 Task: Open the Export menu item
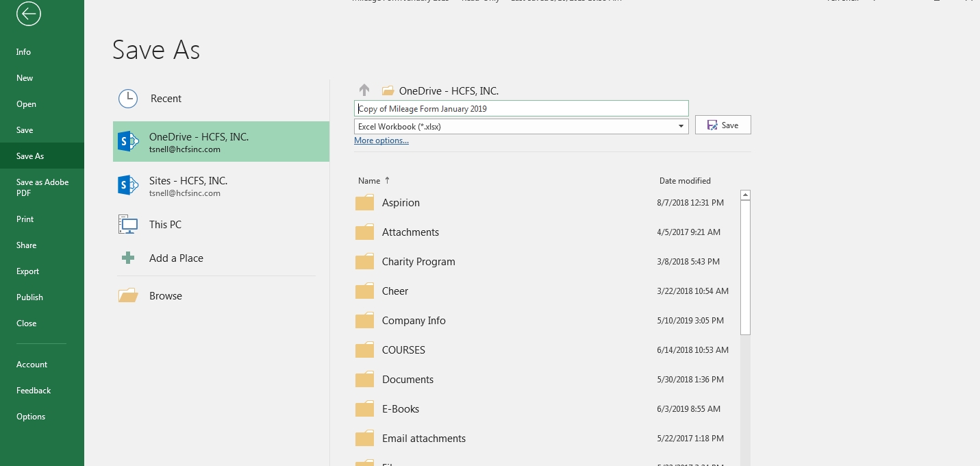(x=28, y=271)
